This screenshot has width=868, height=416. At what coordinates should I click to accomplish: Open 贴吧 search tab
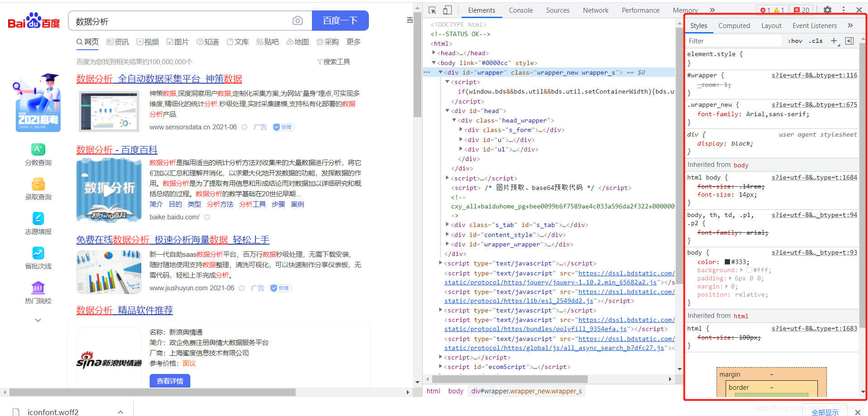[268, 42]
